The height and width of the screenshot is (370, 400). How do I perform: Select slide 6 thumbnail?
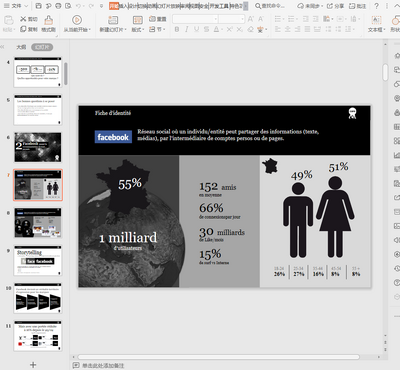38,147
